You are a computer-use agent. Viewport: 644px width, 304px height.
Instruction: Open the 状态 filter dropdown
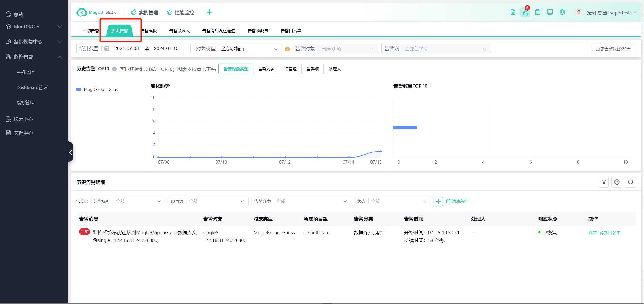click(392, 201)
